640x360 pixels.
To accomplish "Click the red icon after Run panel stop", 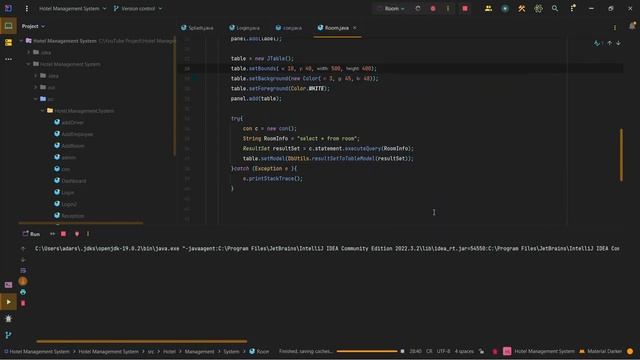I will coord(77,234).
